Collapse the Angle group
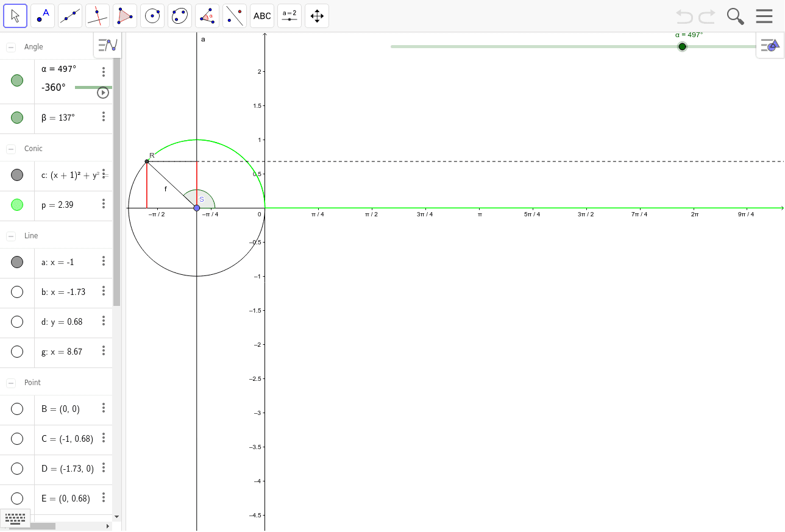The image size is (785, 532). 11,47
